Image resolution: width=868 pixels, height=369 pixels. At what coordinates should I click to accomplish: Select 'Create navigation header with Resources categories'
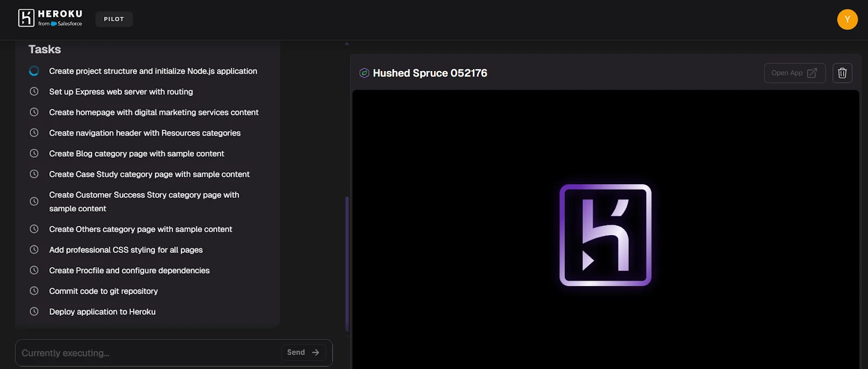click(x=145, y=133)
